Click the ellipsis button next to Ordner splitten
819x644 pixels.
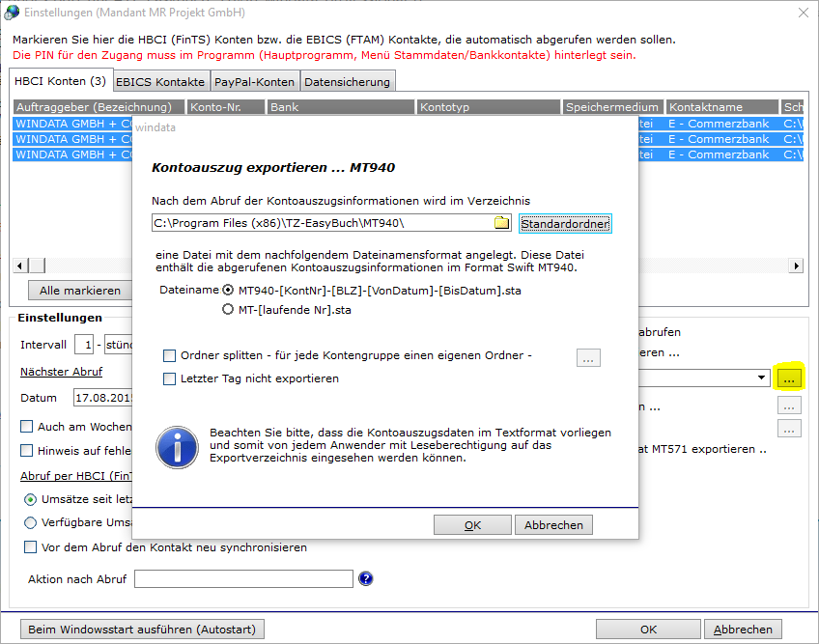tap(588, 358)
